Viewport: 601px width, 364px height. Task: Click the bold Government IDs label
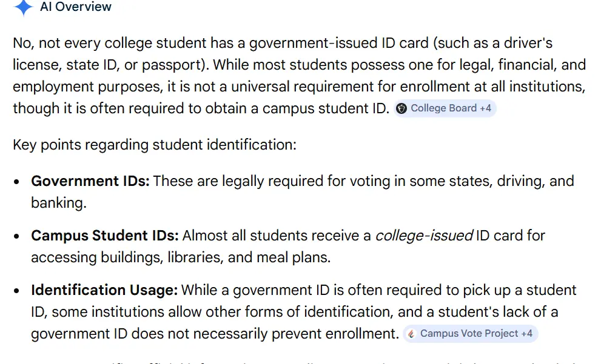[x=90, y=181]
